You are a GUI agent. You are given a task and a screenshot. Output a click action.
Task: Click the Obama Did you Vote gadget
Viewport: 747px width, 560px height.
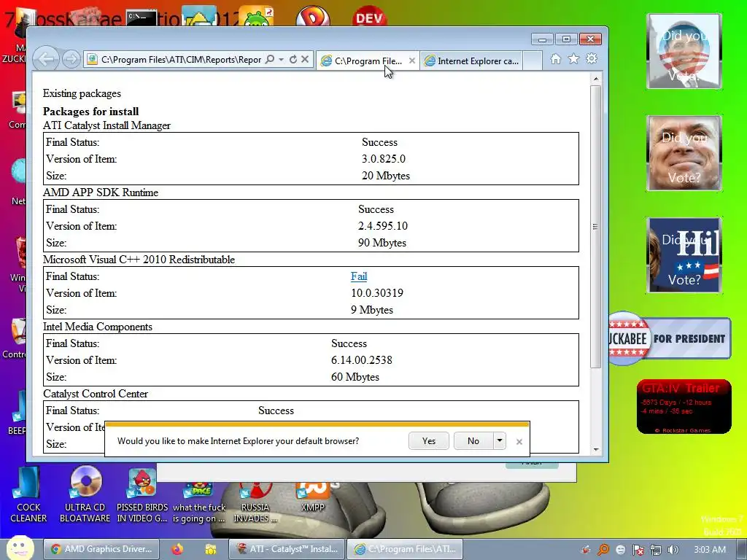coord(684,51)
